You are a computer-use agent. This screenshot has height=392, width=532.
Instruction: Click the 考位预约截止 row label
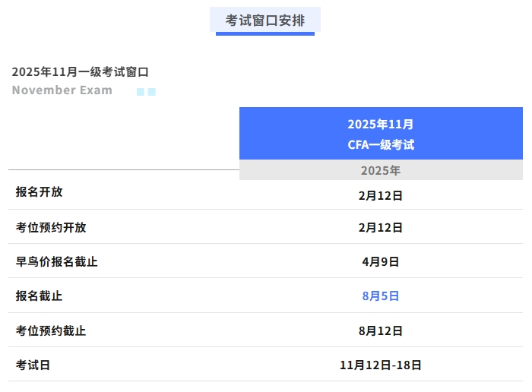(51, 330)
